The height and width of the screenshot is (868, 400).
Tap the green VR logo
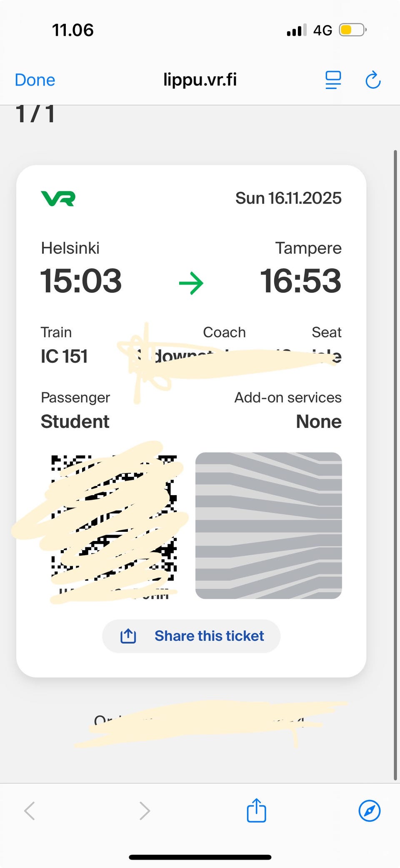point(58,199)
